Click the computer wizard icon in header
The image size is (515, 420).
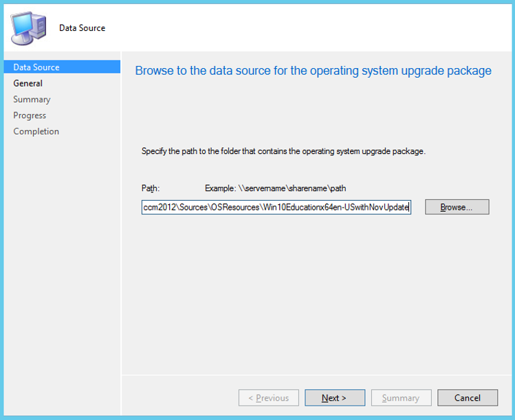28,27
